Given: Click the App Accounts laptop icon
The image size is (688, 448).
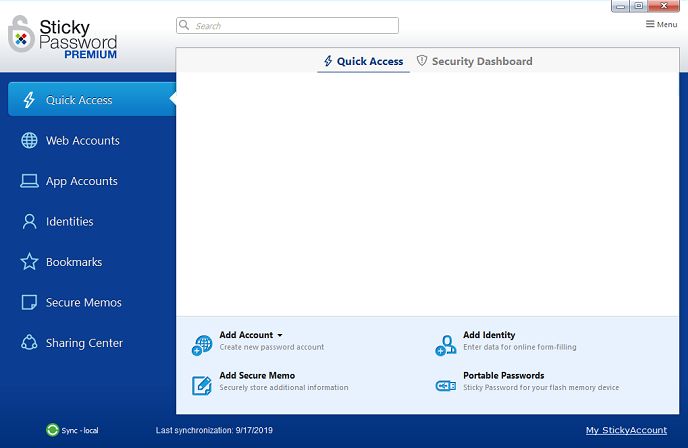Looking at the screenshot, I should click(29, 181).
